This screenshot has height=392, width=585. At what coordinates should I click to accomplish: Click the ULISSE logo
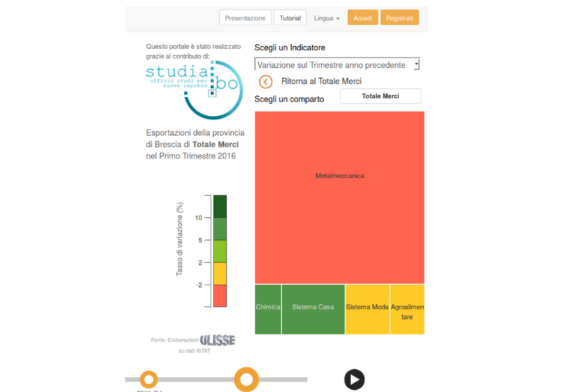click(217, 340)
